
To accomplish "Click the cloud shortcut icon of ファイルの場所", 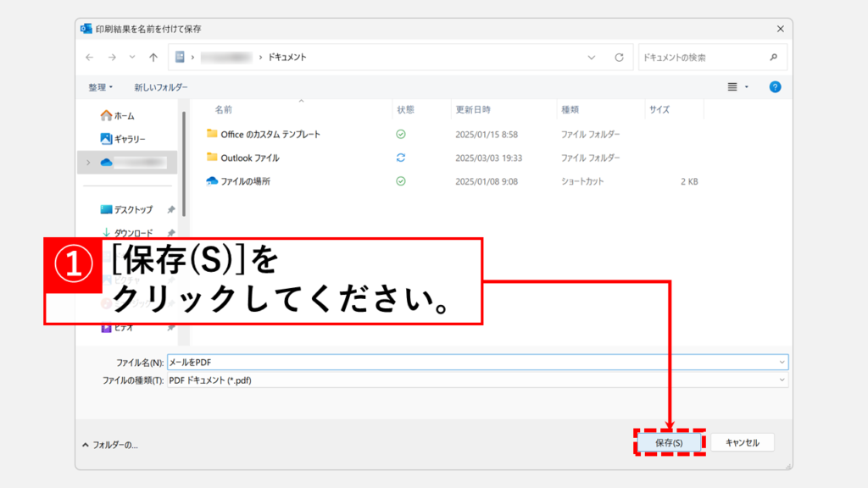I will [x=211, y=181].
